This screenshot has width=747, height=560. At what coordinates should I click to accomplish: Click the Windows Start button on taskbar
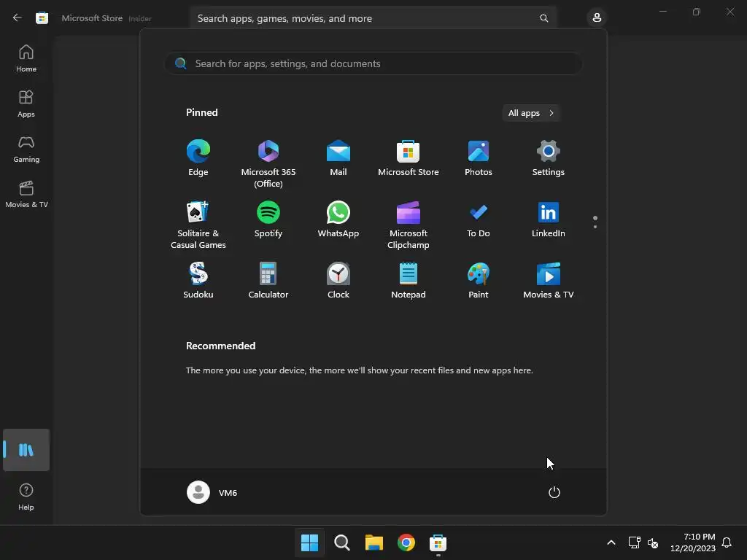point(309,542)
